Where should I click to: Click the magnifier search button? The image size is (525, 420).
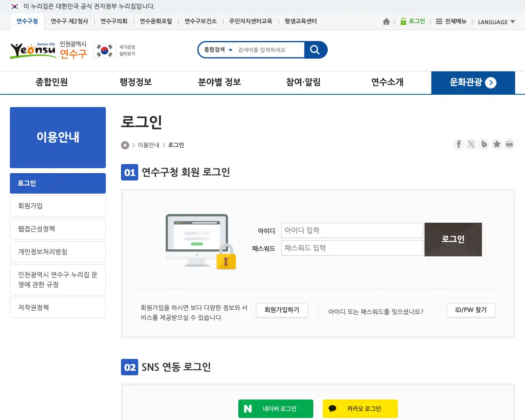[x=315, y=50]
